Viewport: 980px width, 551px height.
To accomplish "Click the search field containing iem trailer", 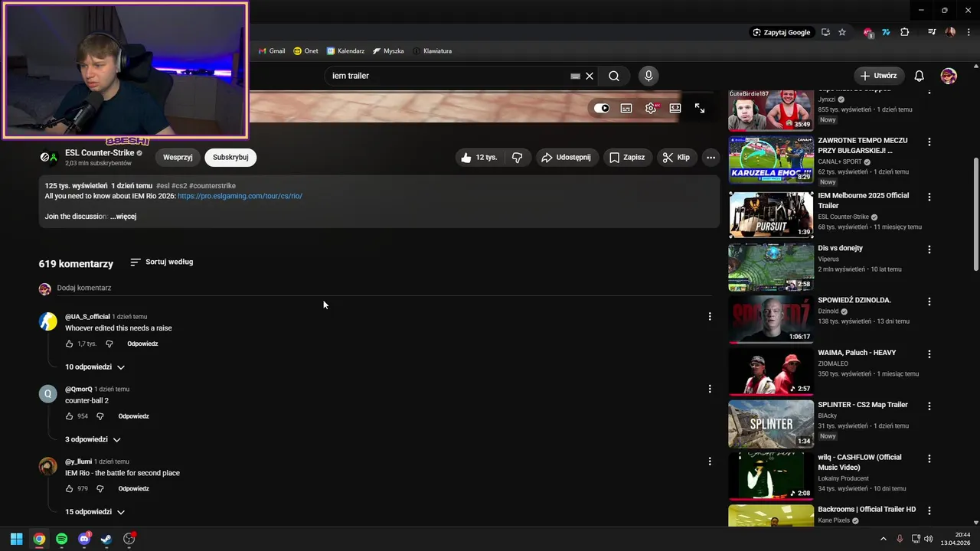I will pyautogui.click(x=448, y=76).
